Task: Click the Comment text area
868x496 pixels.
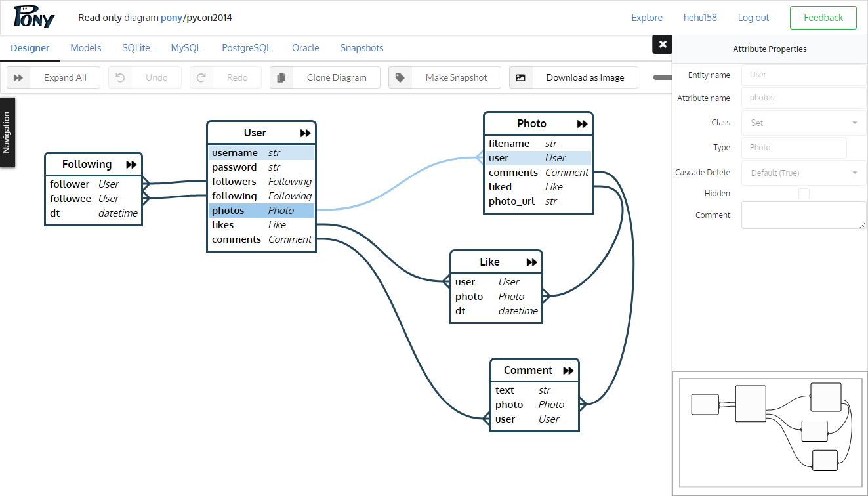Action: pos(804,215)
